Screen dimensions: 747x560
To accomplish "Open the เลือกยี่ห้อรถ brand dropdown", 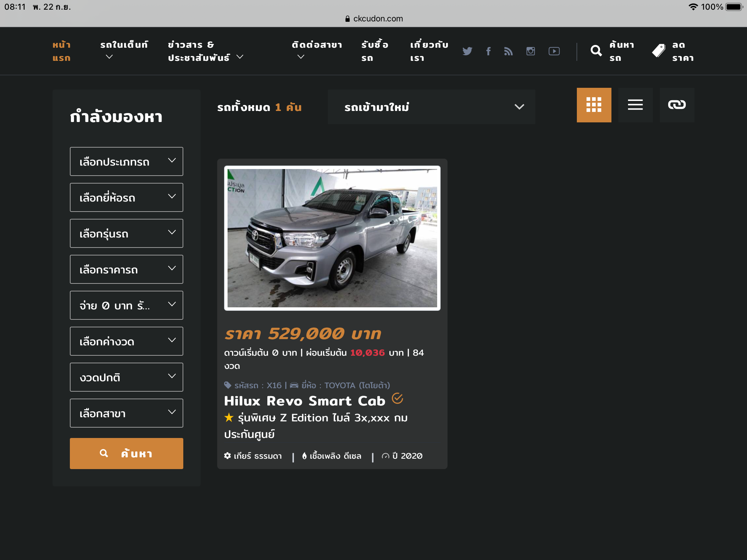I will (126, 197).
